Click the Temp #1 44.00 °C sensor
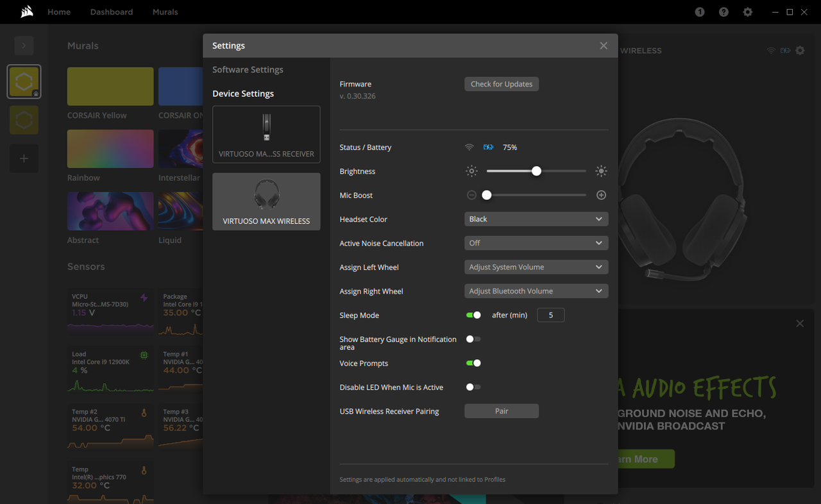The width and height of the screenshot is (821, 504). coord(181,369)
